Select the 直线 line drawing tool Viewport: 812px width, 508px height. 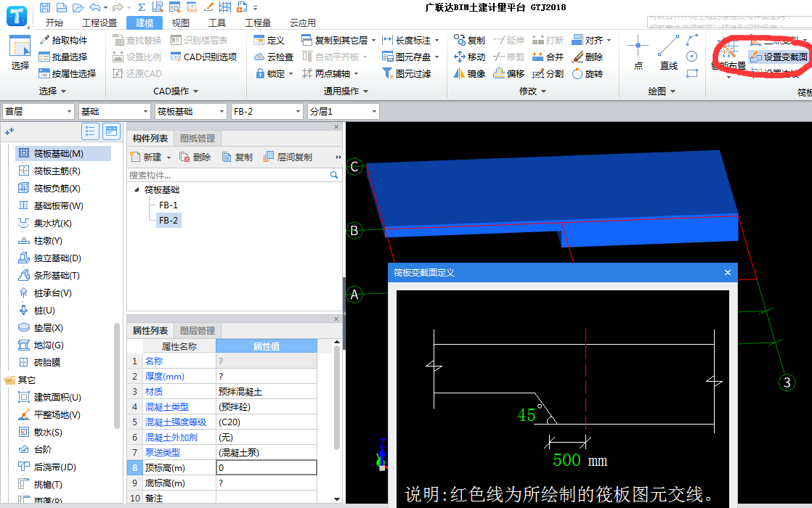(668, 53)
